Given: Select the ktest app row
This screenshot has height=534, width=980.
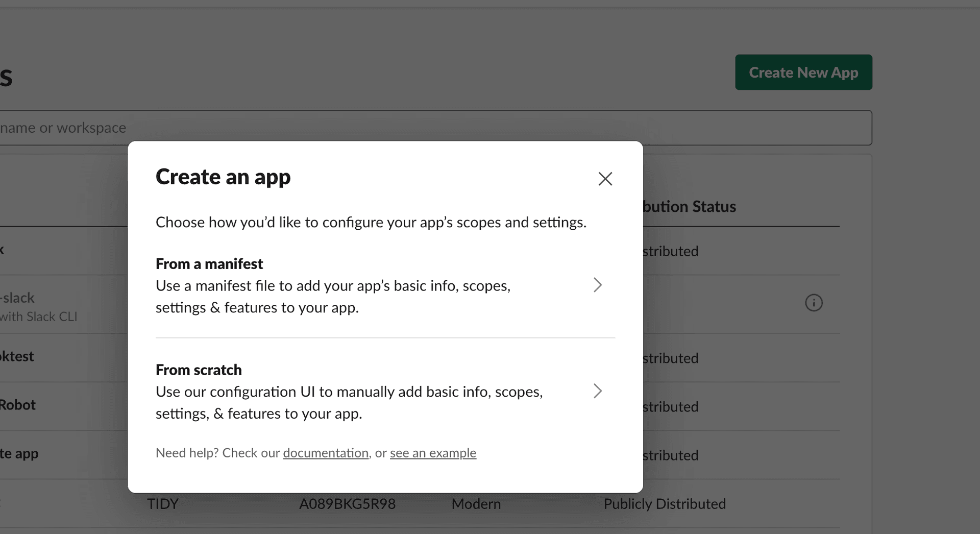Looking at the screenshot, I should (x=17, y=356).
